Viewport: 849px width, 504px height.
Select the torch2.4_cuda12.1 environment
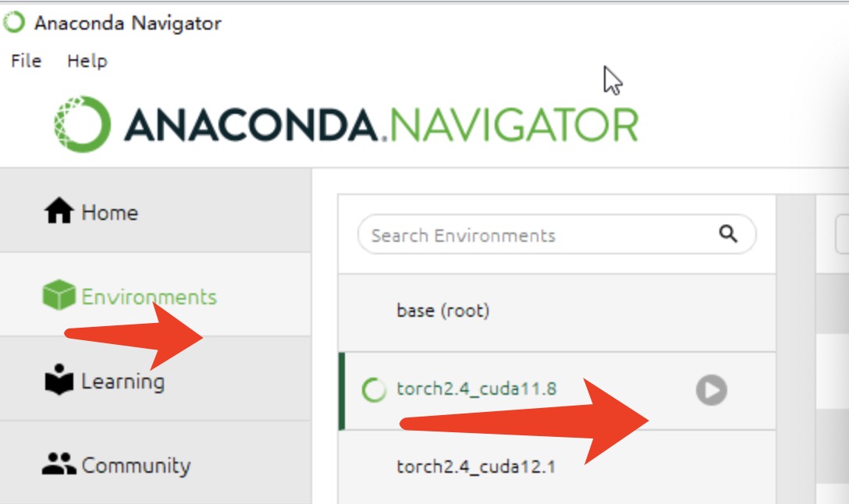coord(475,467)
